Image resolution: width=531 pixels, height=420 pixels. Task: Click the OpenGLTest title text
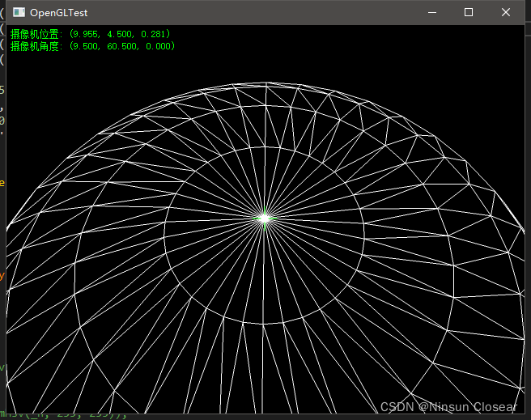pos(58,13)
